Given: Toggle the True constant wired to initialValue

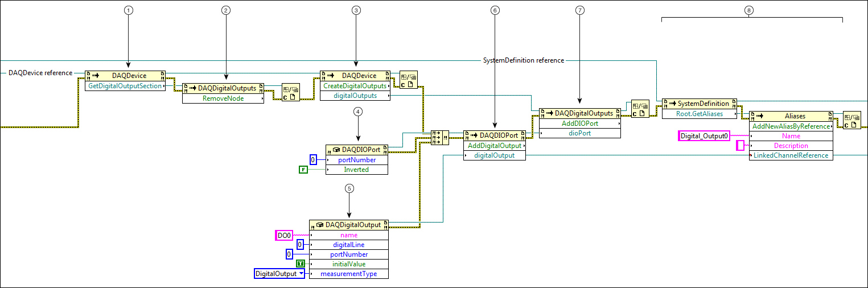Looking at the screenshot, I should 301,264.
